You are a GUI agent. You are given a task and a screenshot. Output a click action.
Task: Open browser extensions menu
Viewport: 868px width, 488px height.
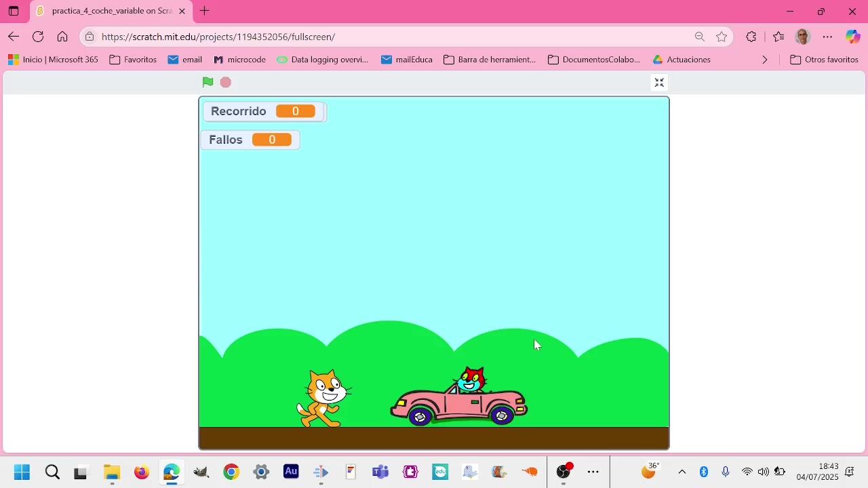click(751, 37)
